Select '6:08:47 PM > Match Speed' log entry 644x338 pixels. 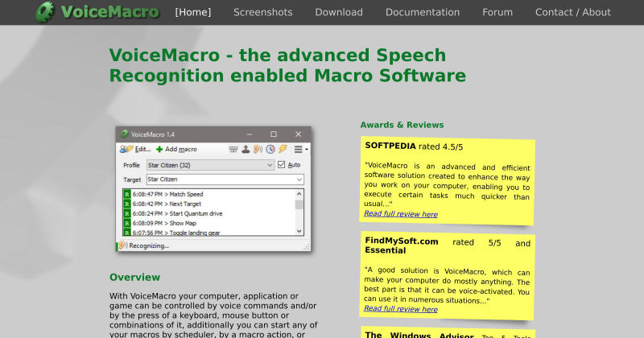click(168, 194)
